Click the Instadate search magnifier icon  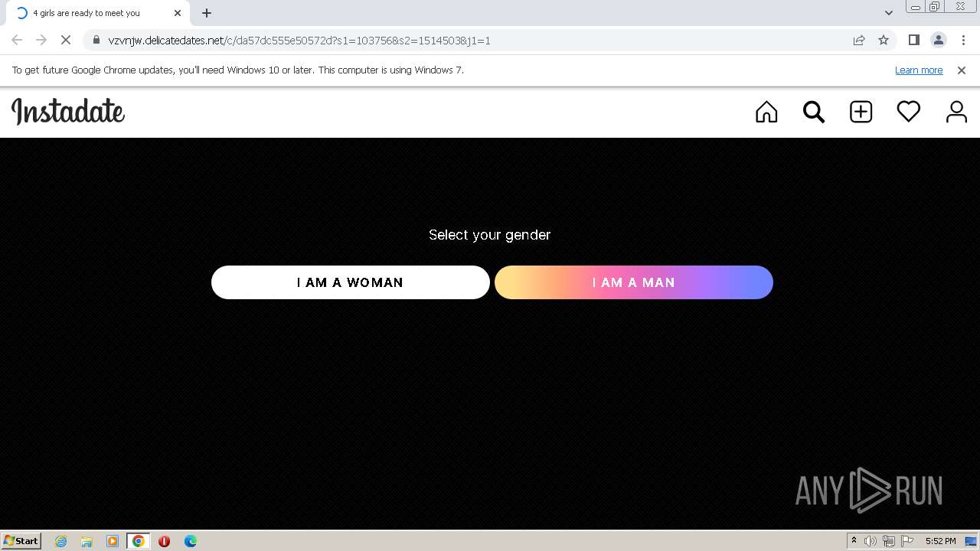tap(814, 112)
